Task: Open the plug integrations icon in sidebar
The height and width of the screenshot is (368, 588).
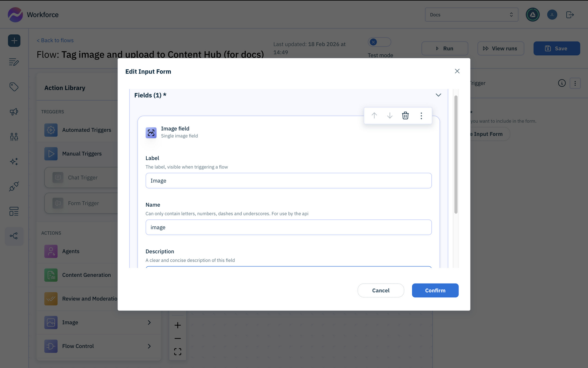Action: tap(14, 186)
